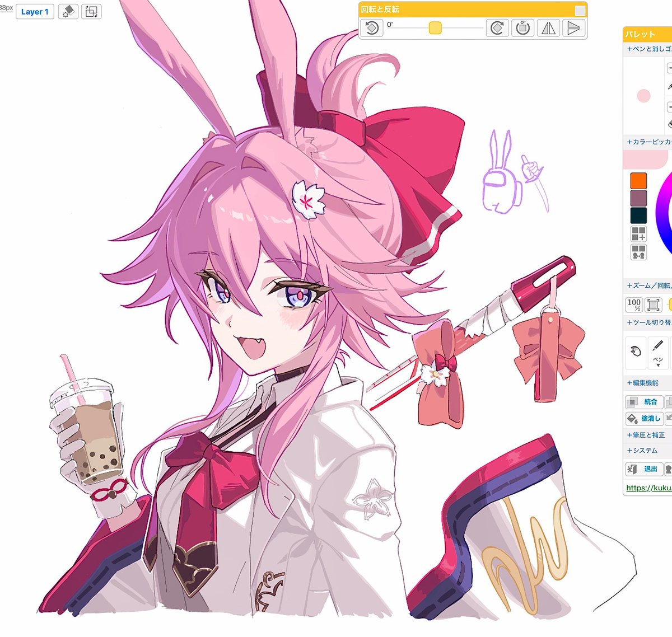This screenshot has height=637, width=672.
Task: Select the orange color swatch
Action: 638,180
